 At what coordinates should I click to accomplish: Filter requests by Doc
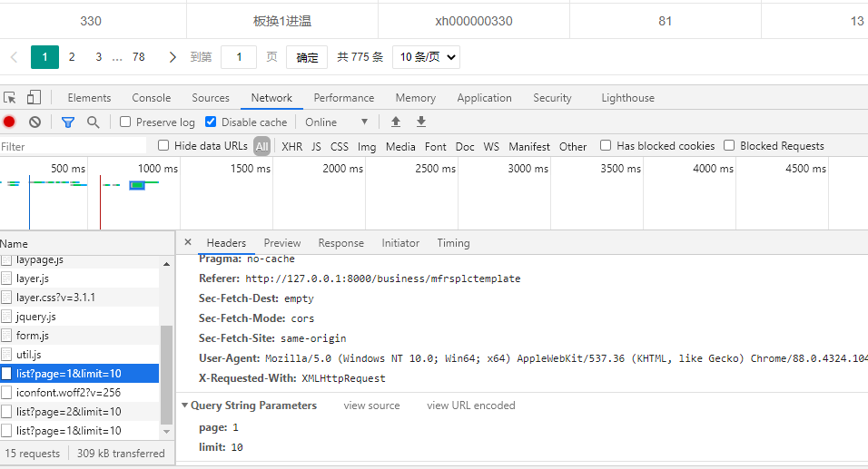coord(465,147)
